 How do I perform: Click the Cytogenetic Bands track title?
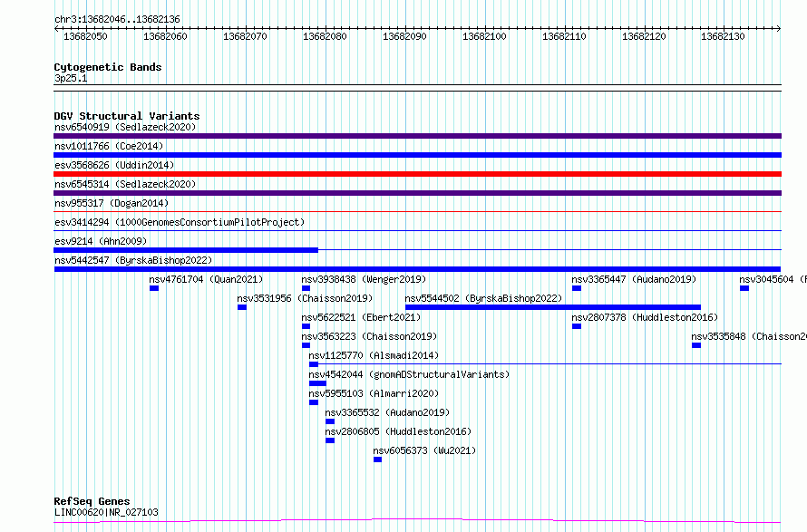pos(108,67)
